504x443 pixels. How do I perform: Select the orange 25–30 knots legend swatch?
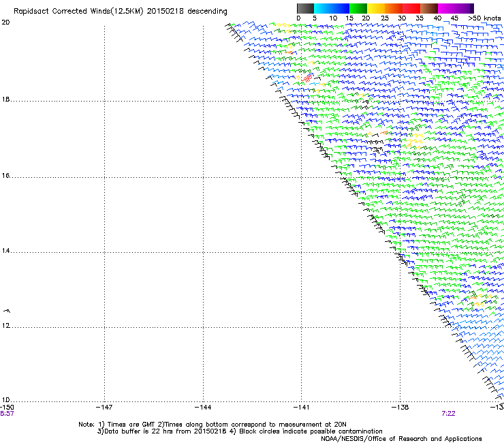(x=394, y=8)
